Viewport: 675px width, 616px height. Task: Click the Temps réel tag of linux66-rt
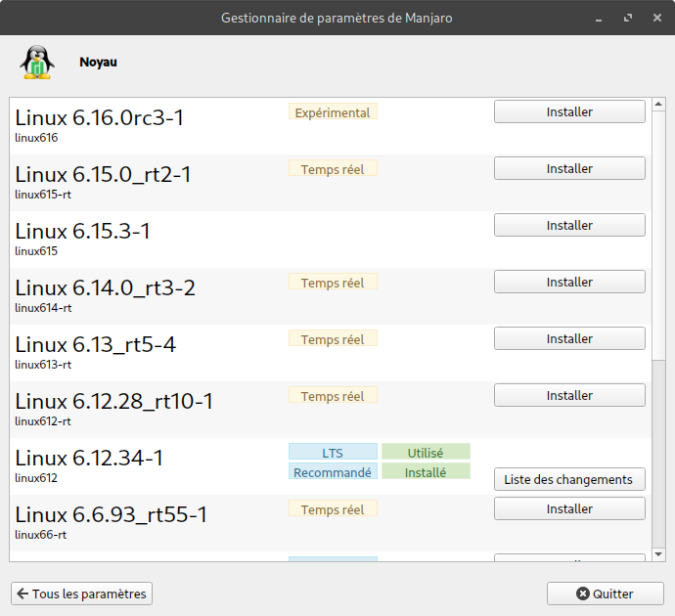(333, 509)
